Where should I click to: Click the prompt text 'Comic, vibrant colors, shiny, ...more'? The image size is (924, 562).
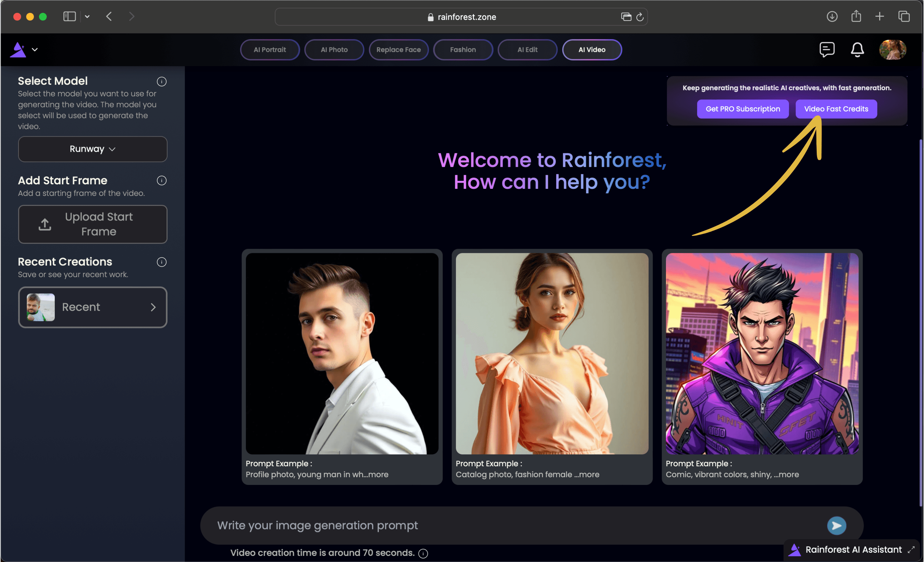coord(732,474)
